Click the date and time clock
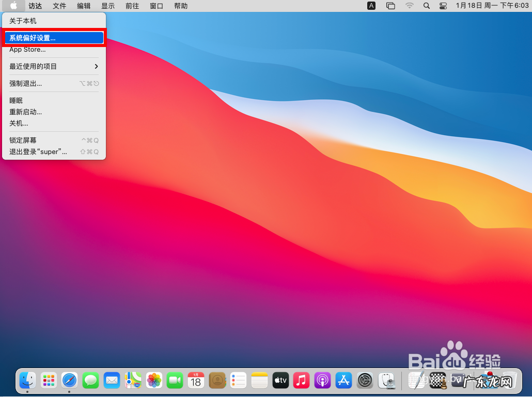 click(492, 6)
